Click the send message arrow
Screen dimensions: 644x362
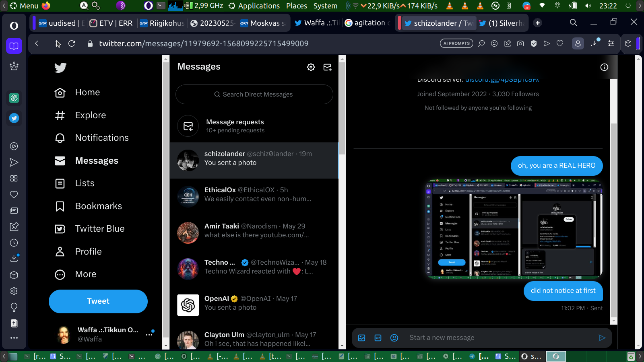[x=602, y=338]
